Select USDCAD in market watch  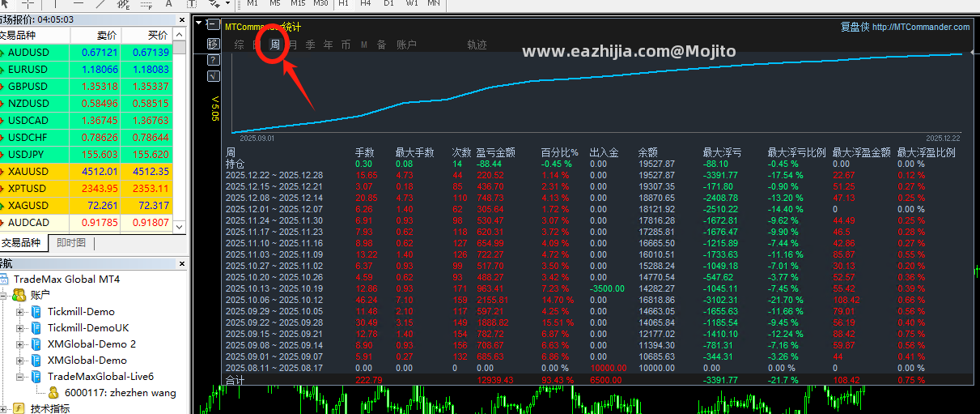(x=87, y=120)
